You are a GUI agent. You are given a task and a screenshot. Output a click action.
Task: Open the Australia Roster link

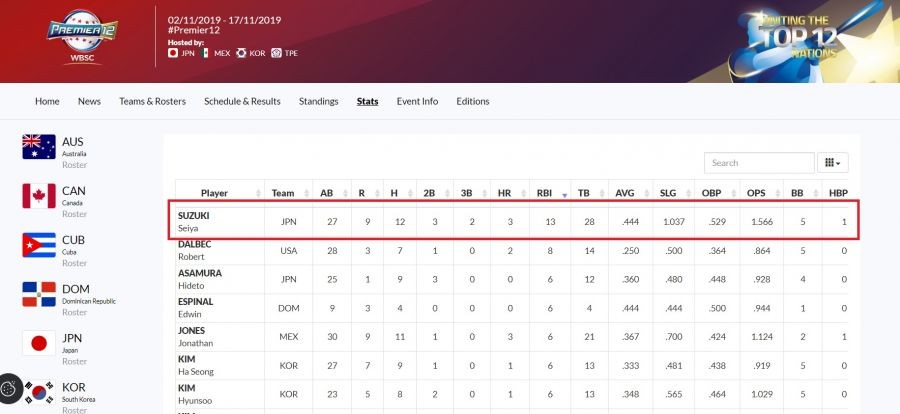(74, 164)
